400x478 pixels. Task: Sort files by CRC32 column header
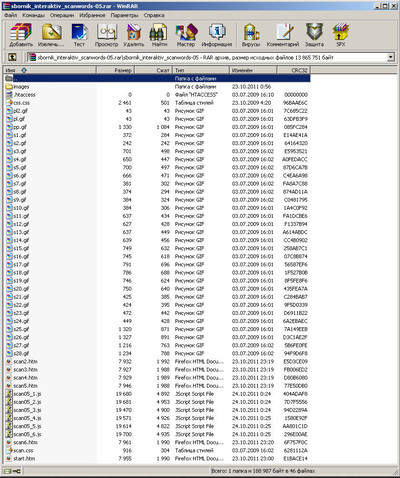click(293, 70)
